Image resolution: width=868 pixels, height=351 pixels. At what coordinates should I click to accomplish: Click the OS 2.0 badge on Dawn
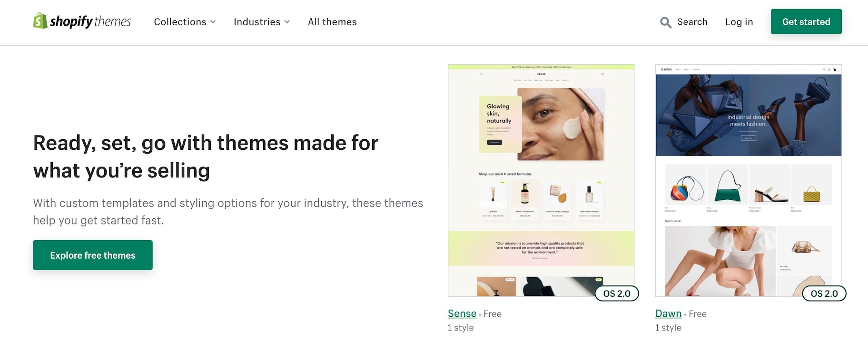(824, 293)
